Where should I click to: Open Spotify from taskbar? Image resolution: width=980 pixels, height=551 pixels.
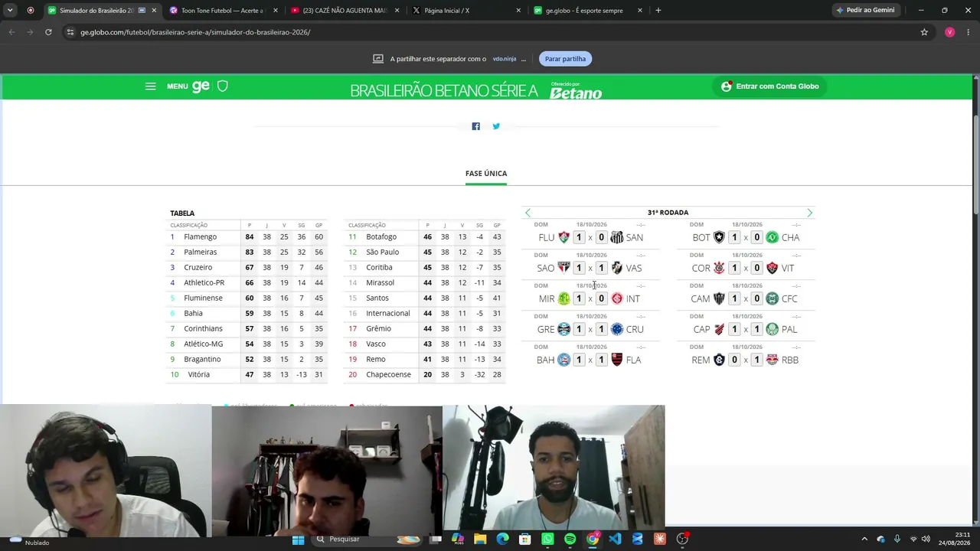pos(570,540)
